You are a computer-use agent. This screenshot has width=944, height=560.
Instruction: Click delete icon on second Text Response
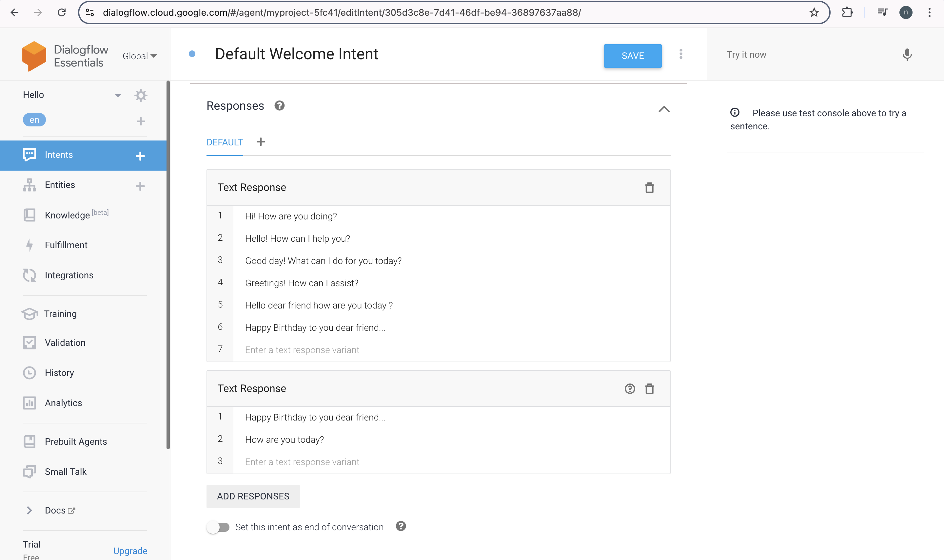click(649, 388)
